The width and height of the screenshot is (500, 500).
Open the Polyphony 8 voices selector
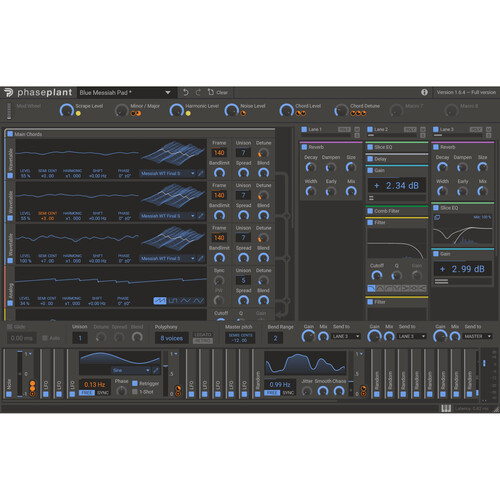[172, 338]
